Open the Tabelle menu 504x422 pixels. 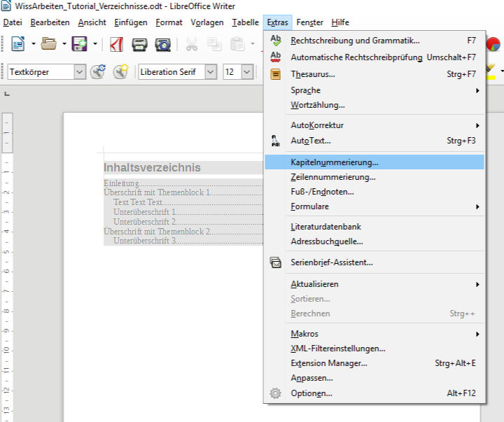245,22
